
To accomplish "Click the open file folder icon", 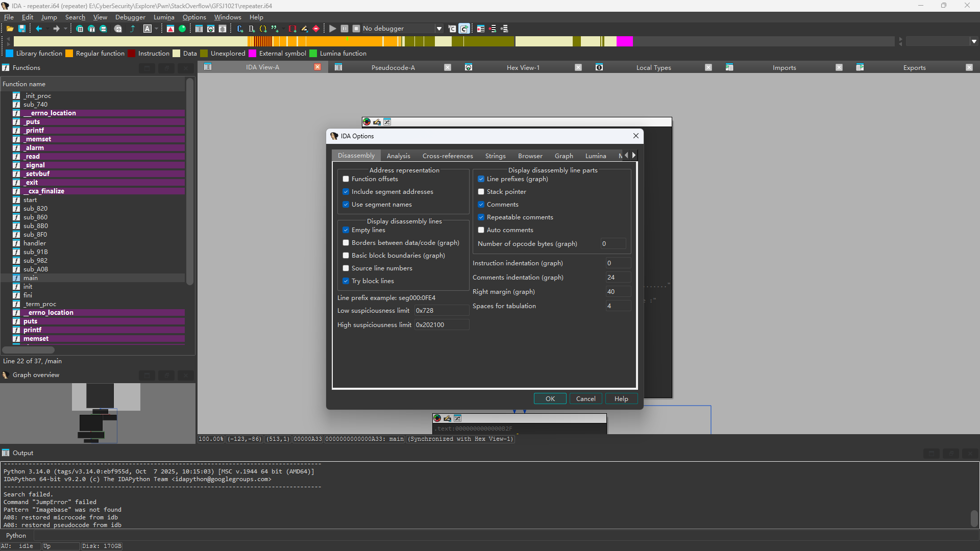I will [x=10, y=29].
